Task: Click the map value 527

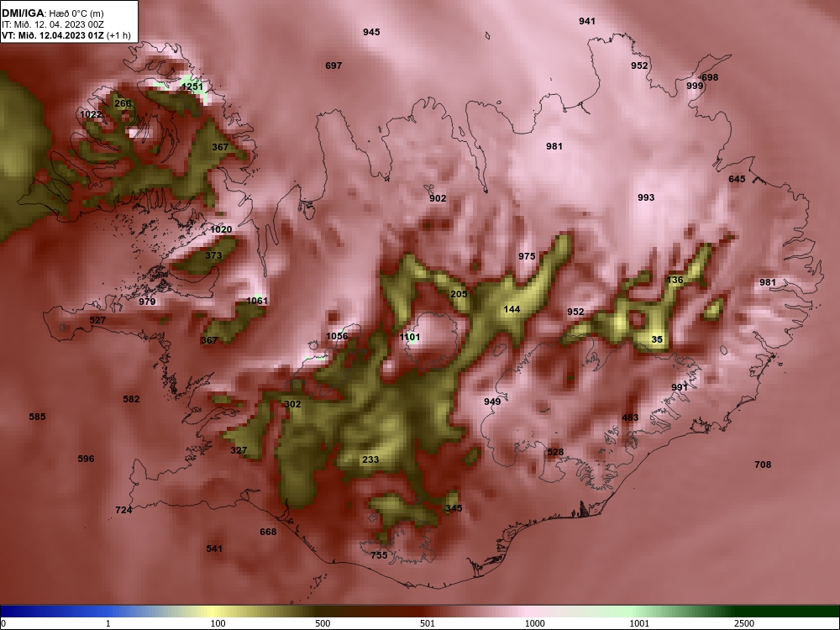Action: pos(97,320)
